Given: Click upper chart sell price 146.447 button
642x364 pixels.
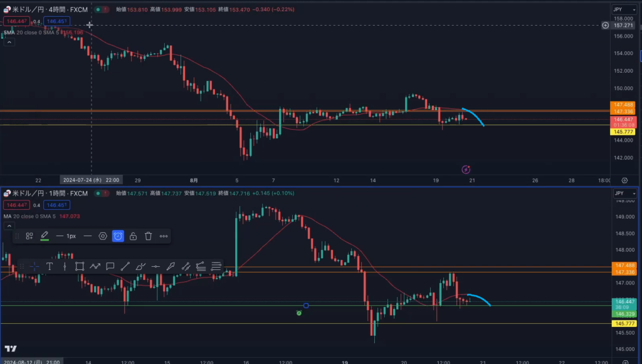Looking at the screenshot, I should pyautogui.click(x=17, y=21).
